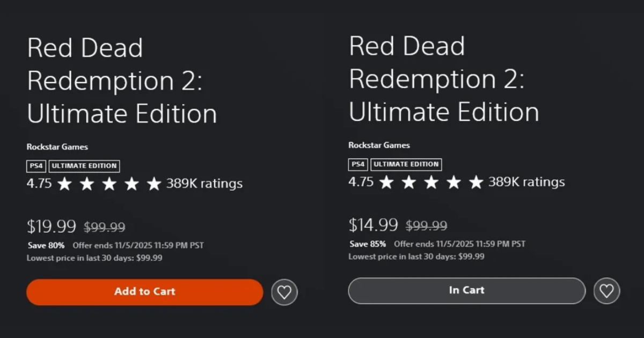Click the Save 85% discount badge
Image resolution: width=644 pixels, height=338 pixels.
coord(368,244)
